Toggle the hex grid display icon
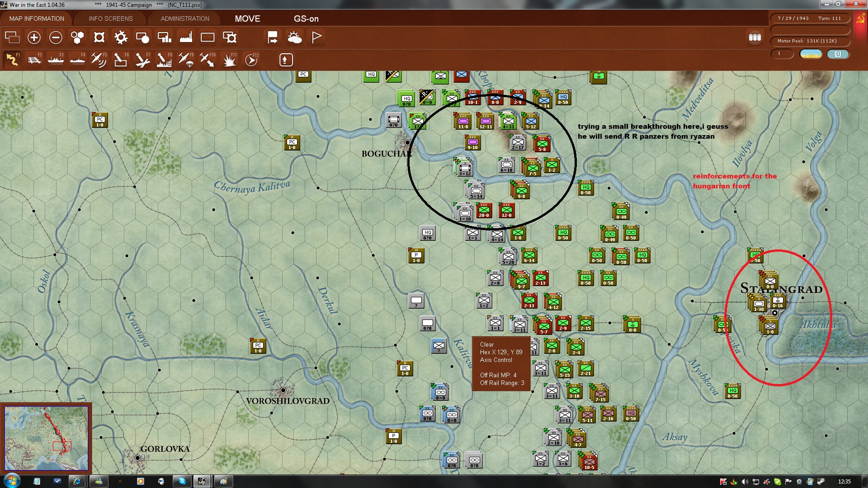This screenshot has height=488, width=868. [x=77, y=37]
